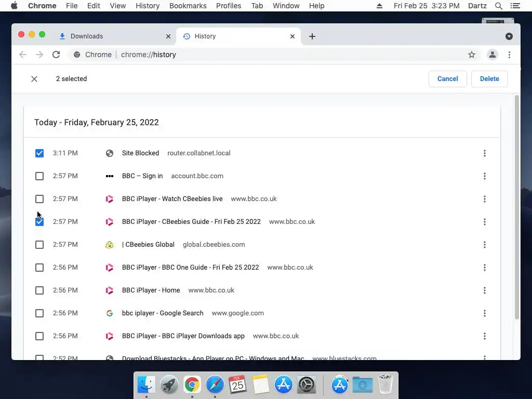Open more actions for BBC – Sign in
The width and height of the screenshot is (532, 399).
click(485, 176)
